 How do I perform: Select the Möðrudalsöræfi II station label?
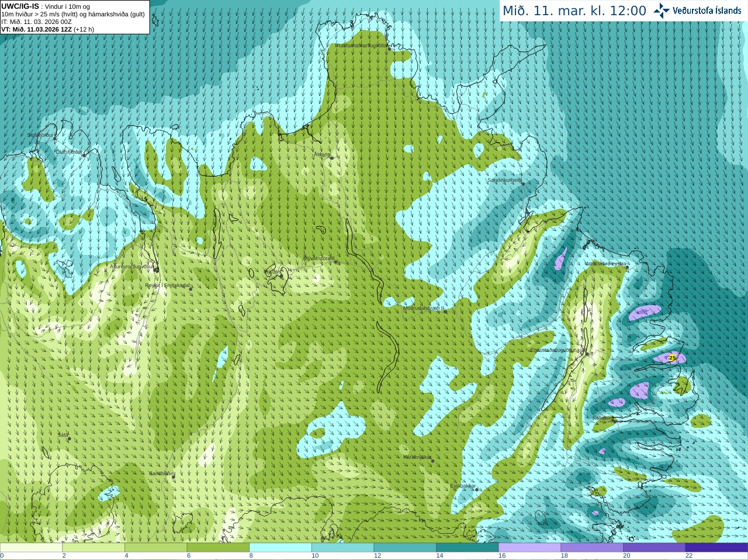pos(424,308)
